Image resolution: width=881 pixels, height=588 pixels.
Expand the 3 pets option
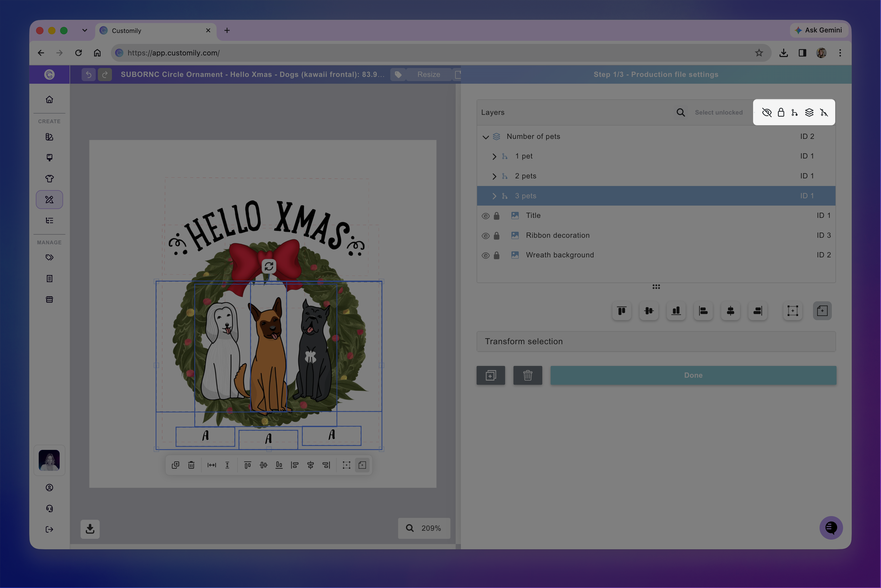click(x=494, y=196)
